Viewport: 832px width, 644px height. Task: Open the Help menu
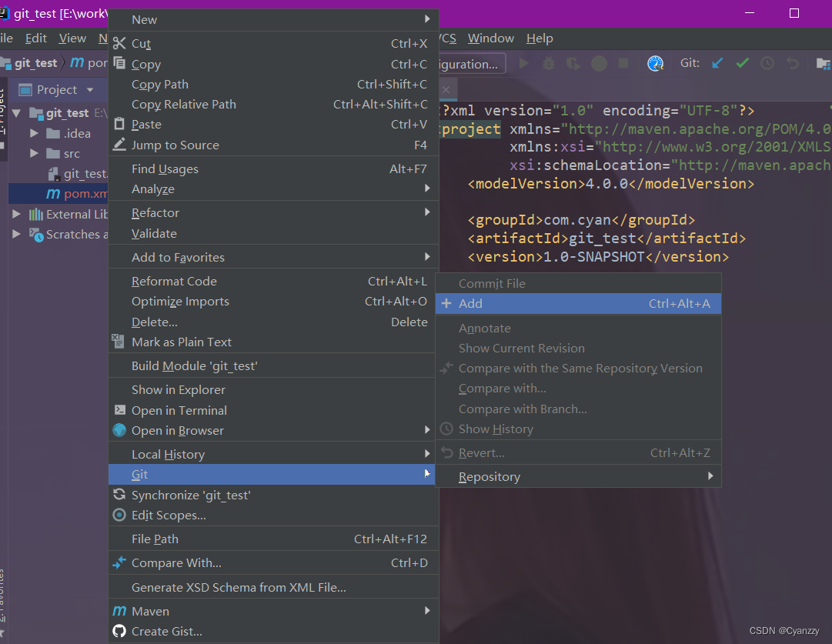point(540,38)
